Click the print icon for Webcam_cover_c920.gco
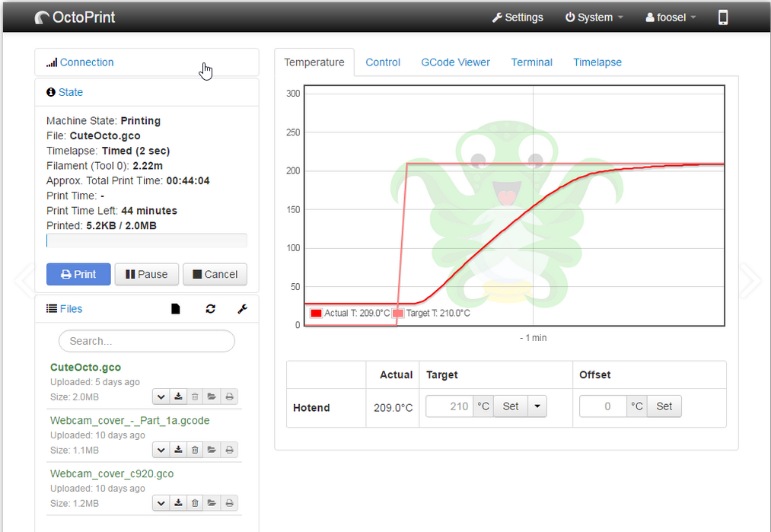 pyautogui.click(x=229, y=503)
